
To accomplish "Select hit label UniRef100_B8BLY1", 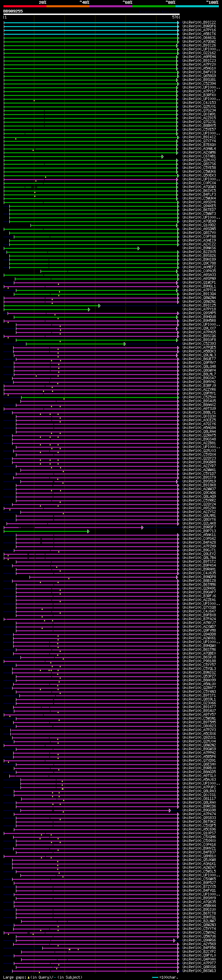I will (x=199, y=412).
